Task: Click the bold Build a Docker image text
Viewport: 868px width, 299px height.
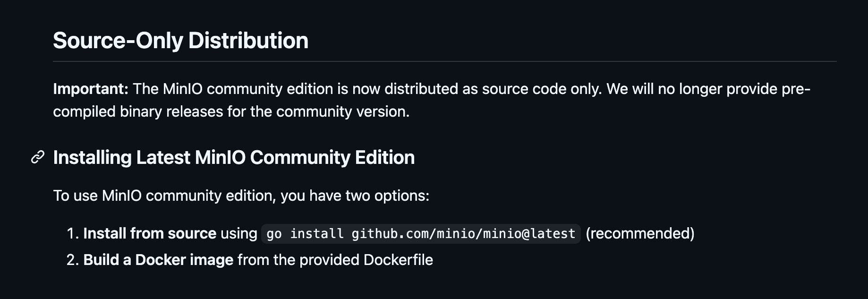Action: (x=158, y=260)
